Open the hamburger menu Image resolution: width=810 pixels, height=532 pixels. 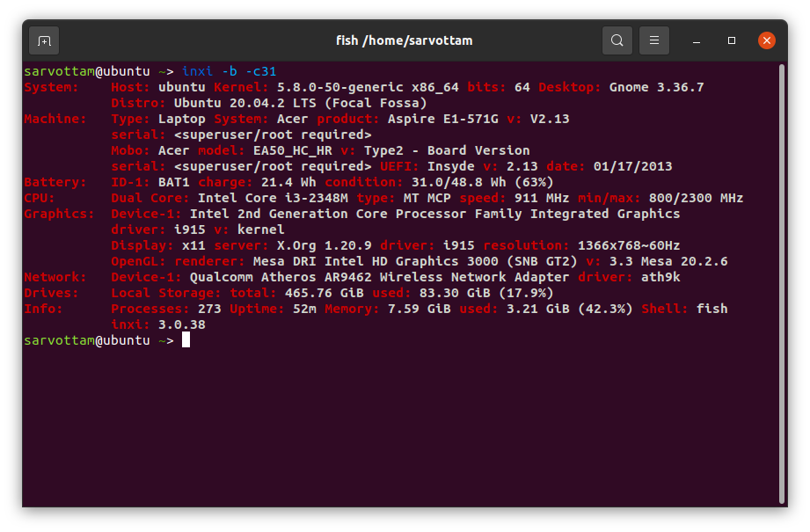[x=653, y=40]
